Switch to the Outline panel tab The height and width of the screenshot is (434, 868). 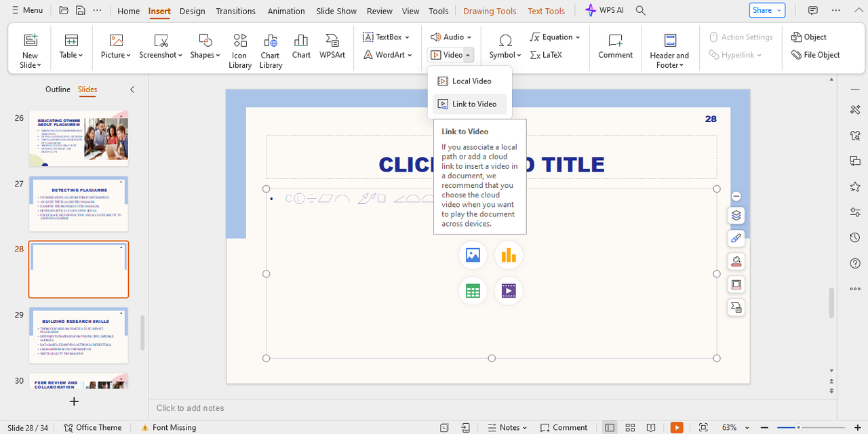(x=58, y=90)
